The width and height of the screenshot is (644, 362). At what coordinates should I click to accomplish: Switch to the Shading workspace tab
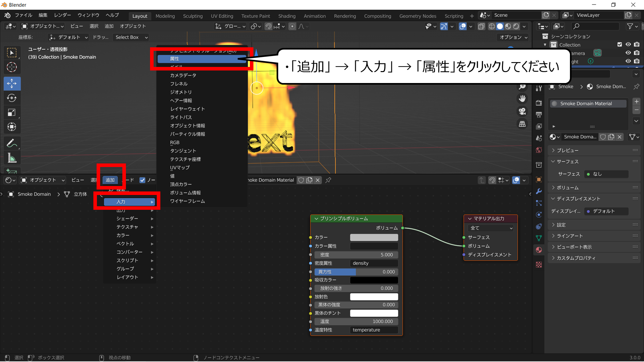pos(287,16)
